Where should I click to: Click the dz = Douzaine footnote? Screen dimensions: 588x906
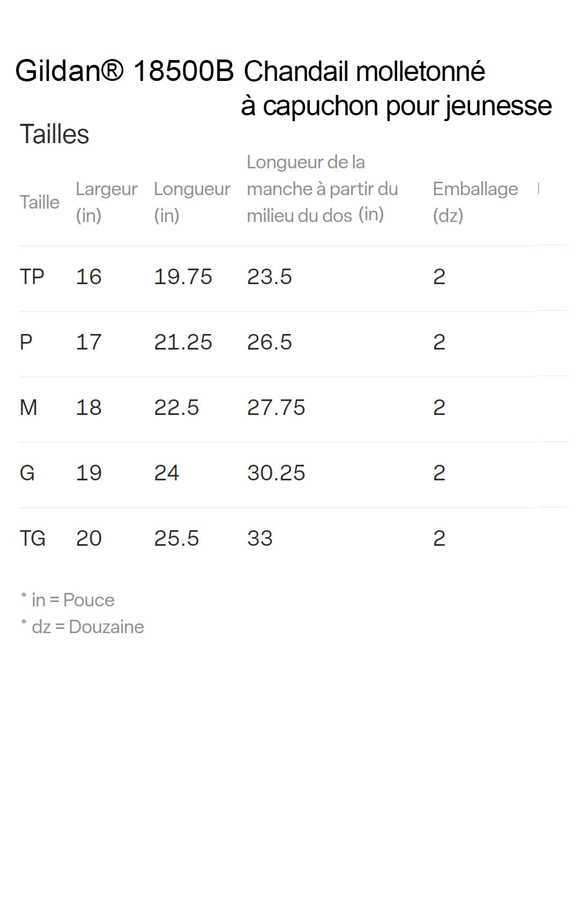coord(83,627)
